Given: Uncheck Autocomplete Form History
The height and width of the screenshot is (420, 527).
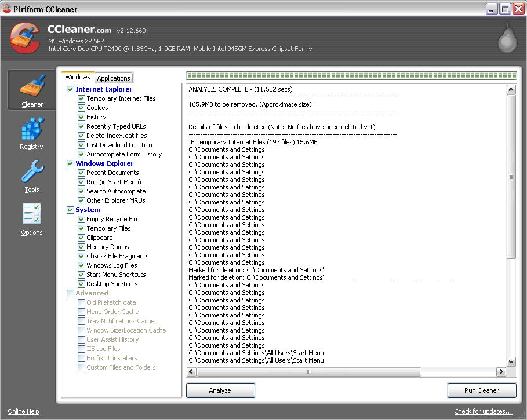Looking at the screenshot, I should pyautogui.click(x=81, y=154).
